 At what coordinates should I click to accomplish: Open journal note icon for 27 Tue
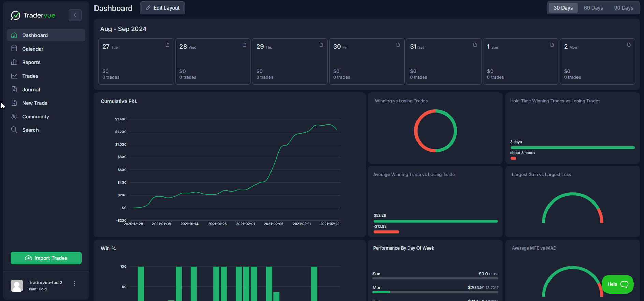[167, 45]
